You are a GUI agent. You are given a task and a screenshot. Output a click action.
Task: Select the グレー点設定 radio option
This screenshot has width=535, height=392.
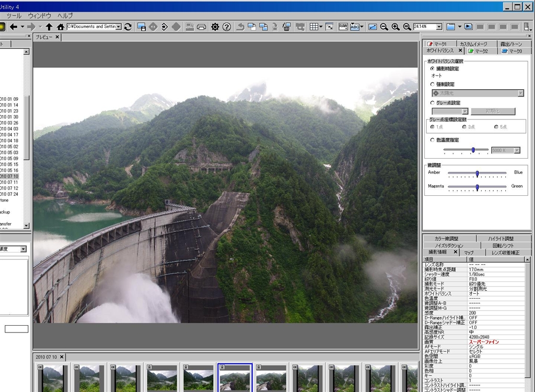click(432, 103)
